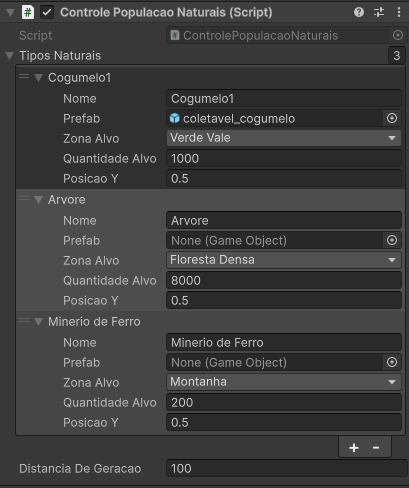Open the Floresta Densa Zona Alvo dropdown
This screenshot has height=488, width=409.
[x=284, y=260]
